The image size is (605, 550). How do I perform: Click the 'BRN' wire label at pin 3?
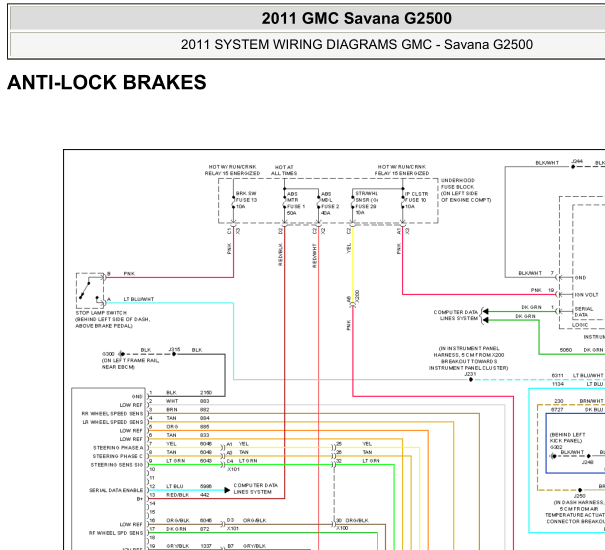click(172, 410)
